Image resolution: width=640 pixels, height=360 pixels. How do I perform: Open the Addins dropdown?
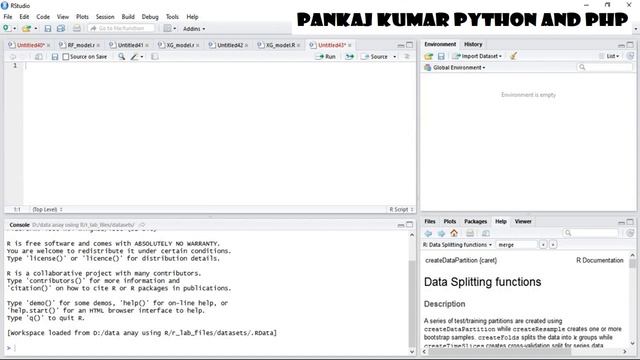click(194, 29)
